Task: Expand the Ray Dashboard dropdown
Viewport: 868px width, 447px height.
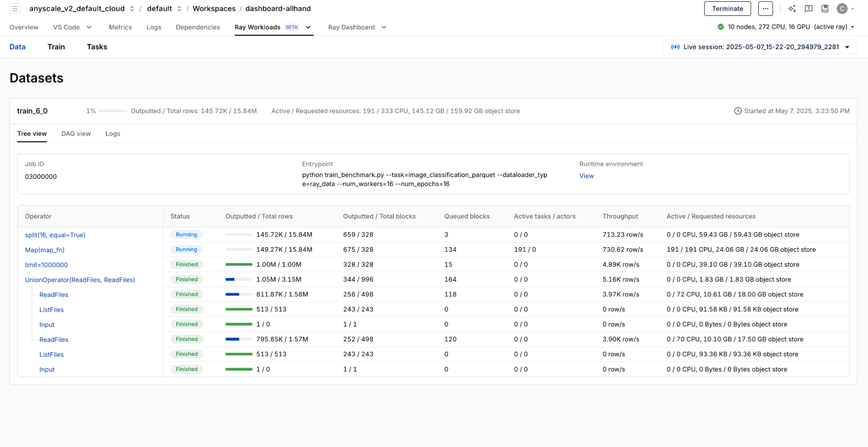Action: [384, 27]
